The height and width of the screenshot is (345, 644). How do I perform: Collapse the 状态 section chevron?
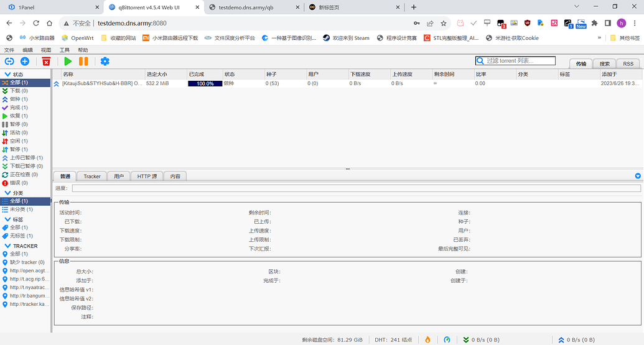click(7, 74)
